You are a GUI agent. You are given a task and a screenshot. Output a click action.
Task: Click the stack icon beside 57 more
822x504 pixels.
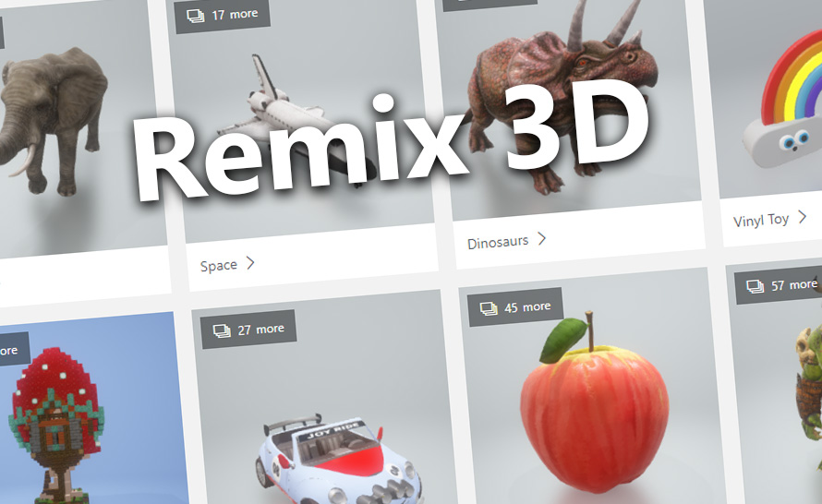pyautogui.click(x=756, y=286)
